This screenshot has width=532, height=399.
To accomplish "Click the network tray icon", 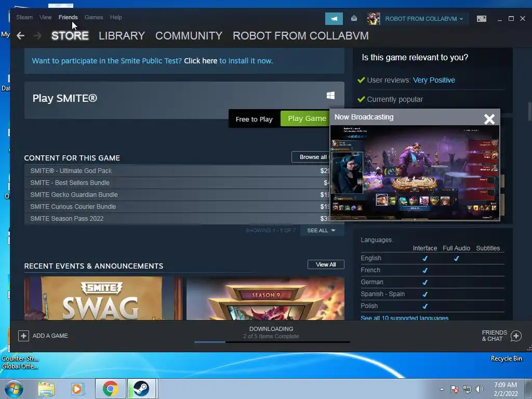I will pyautogui.click(x=467, y=389).
